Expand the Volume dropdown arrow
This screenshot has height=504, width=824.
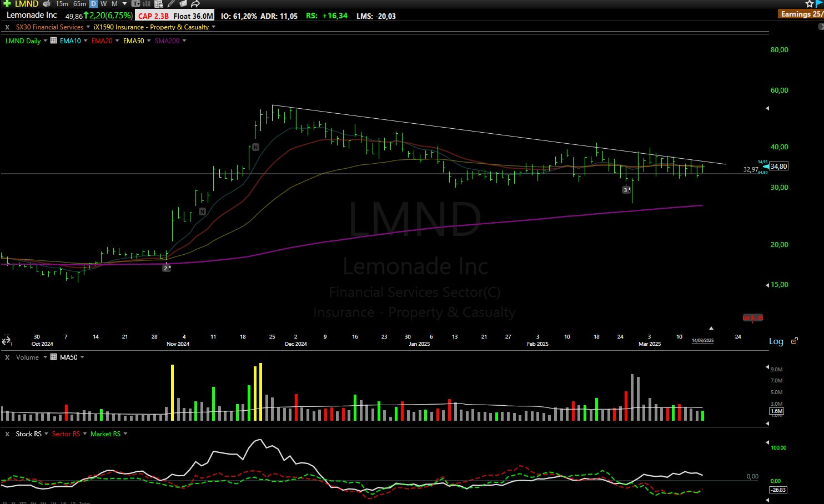click(x=46, y=357)
